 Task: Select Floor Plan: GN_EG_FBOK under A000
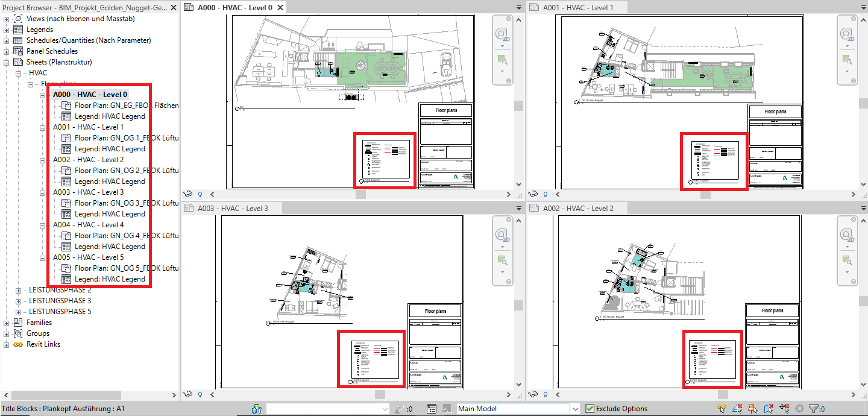coord(127,106)
